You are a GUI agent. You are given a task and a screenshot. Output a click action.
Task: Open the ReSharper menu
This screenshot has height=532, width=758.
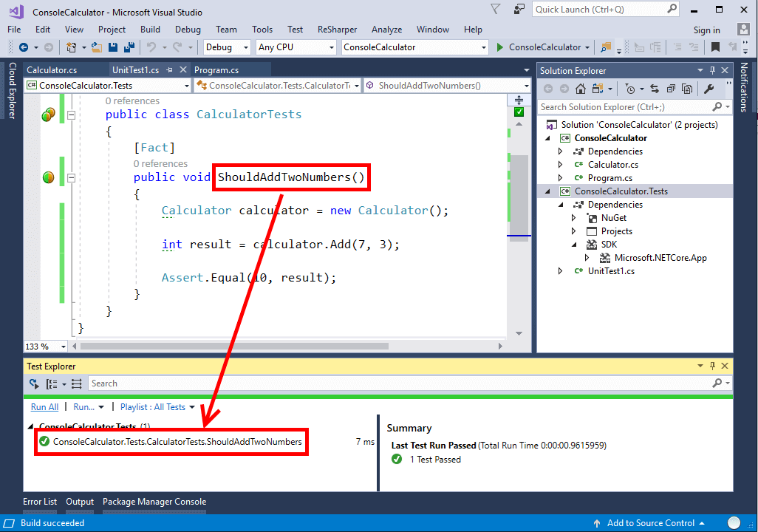pos(337,30)
